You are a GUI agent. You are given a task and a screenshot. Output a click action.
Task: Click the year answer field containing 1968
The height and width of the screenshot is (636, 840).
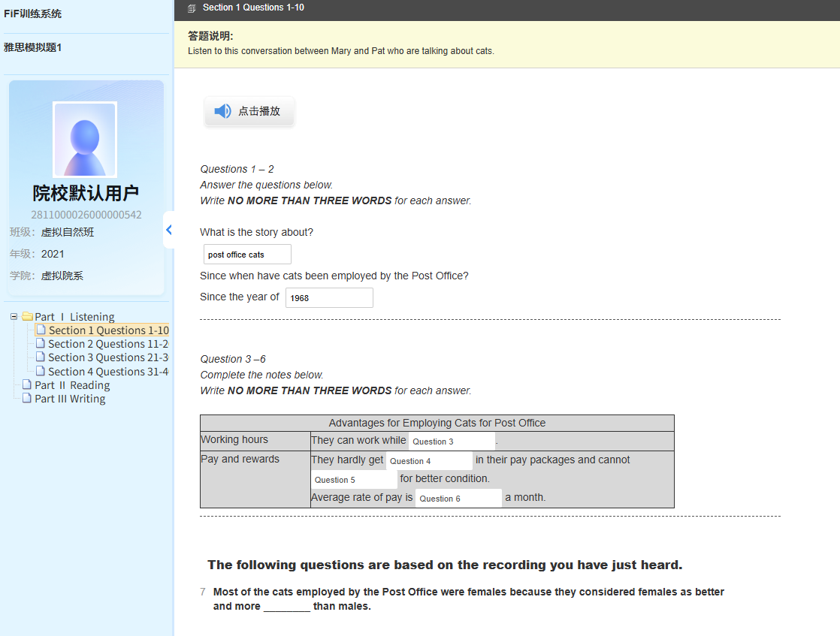click(329, 298)
